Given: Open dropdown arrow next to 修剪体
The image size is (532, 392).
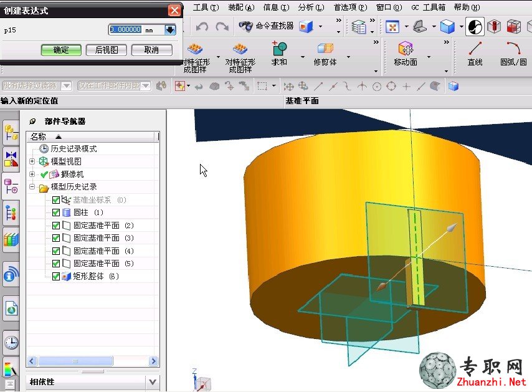Looking at the screenshot, I should (x=348, y=57).
